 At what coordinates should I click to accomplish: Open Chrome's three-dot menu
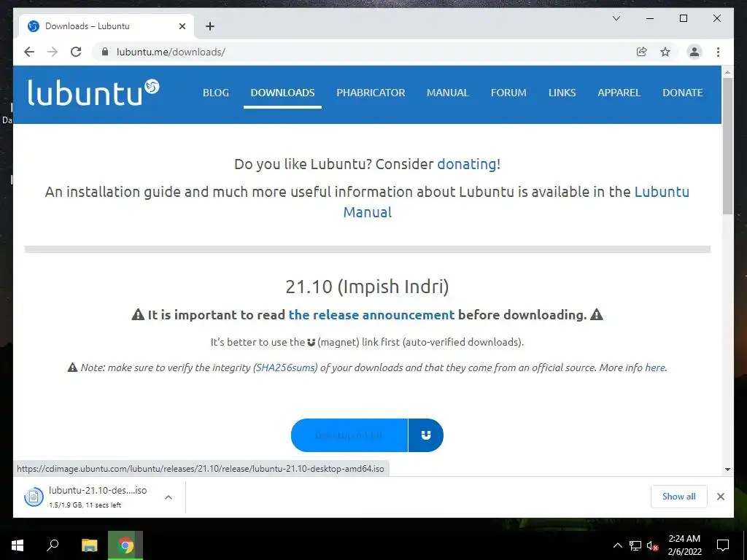click(x=718, y=52)
